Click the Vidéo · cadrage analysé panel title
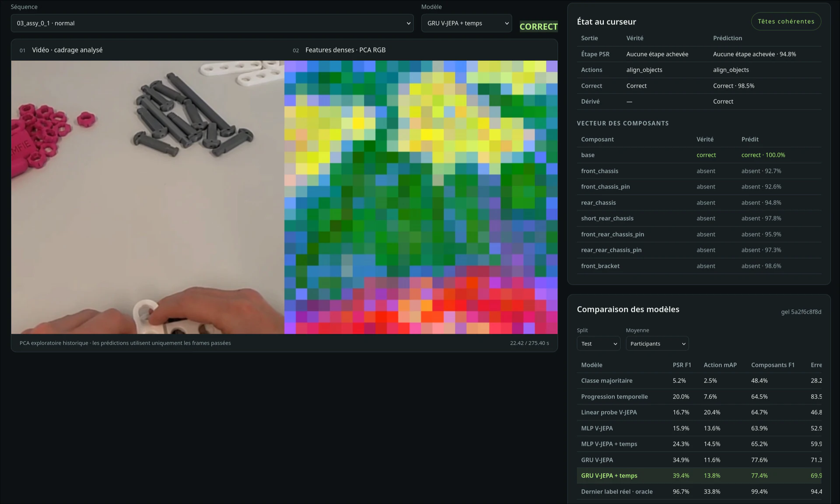 pyautogui.click(x=67, y=50)
